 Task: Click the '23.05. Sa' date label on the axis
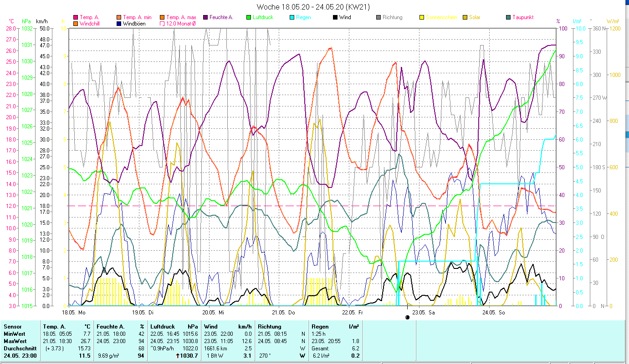pos(424,313)
